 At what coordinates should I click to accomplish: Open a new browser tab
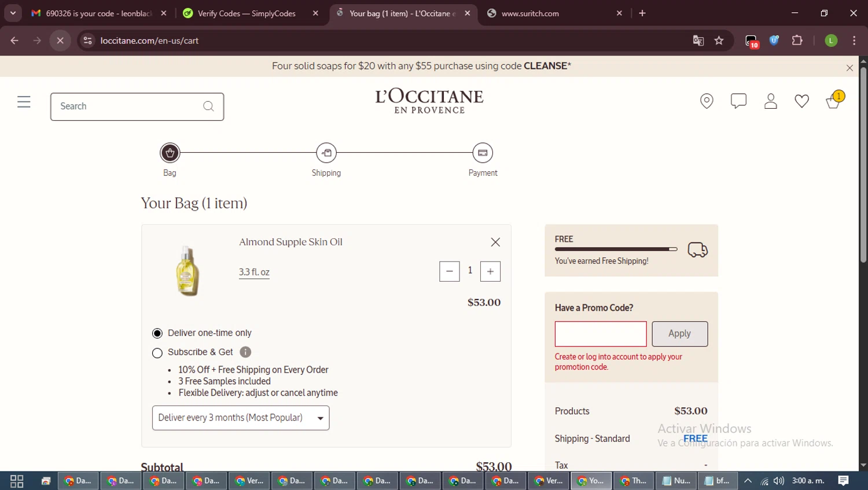point(642,13)
